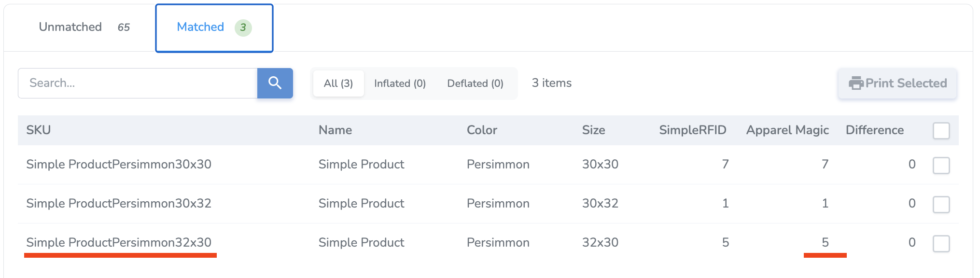Click the SimpleRFID column header
Image resolution: width=980 pixels, height=278 pixels.
point(692,130)
